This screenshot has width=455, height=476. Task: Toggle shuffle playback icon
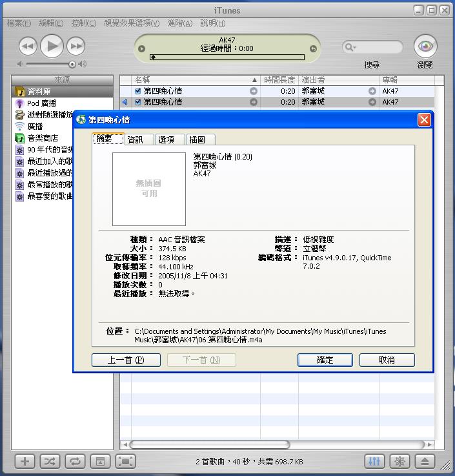50,461
